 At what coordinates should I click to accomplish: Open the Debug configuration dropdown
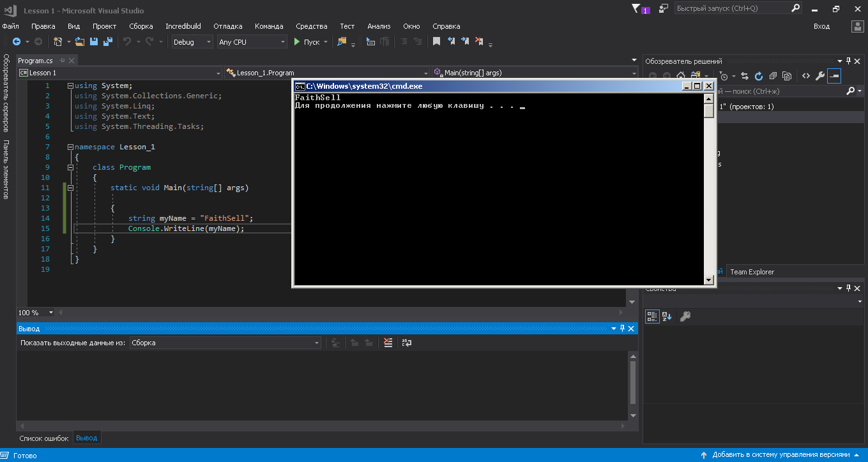point(192,42)
